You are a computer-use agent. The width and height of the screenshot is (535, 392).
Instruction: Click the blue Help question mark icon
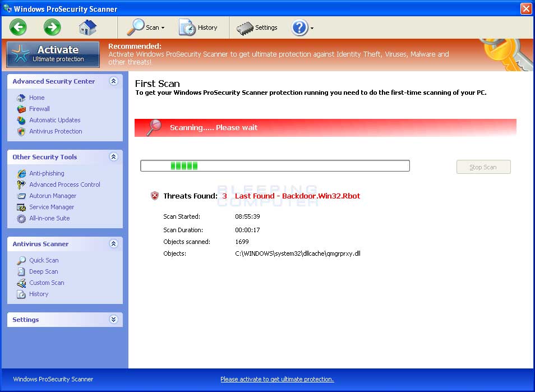coord(299,27)
